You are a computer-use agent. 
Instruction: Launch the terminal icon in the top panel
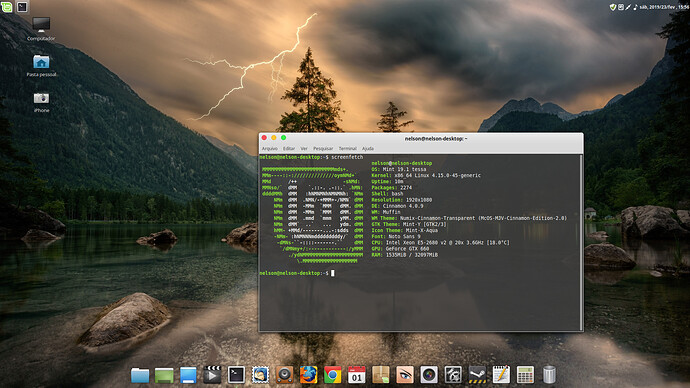point(22,6)
